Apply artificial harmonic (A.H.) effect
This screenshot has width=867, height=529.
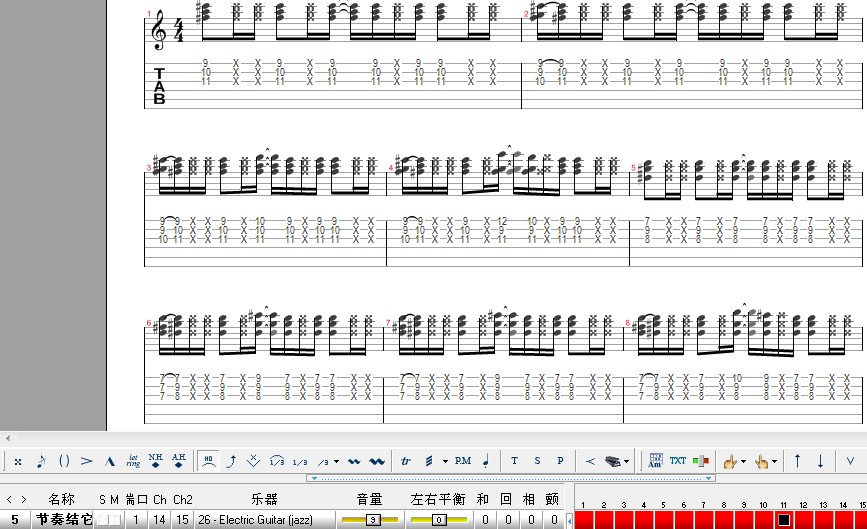(179, 461)
